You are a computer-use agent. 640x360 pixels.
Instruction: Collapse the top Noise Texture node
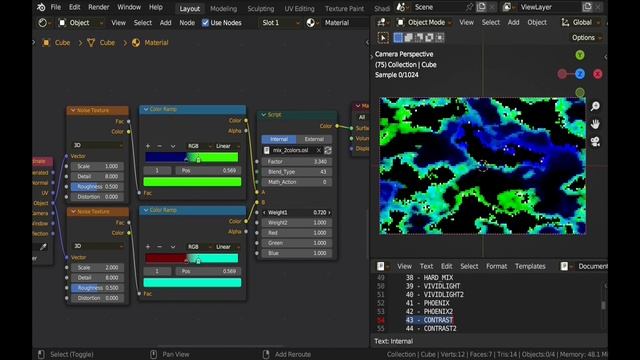pyautogui.click(x=73, y=110)
